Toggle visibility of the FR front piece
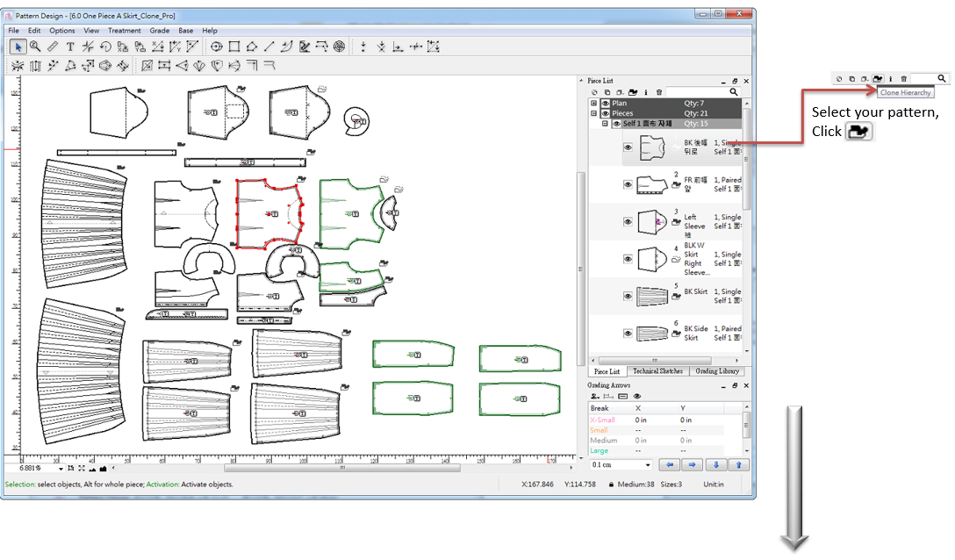The width and height of the screenshot is (955, 560). 628,184
